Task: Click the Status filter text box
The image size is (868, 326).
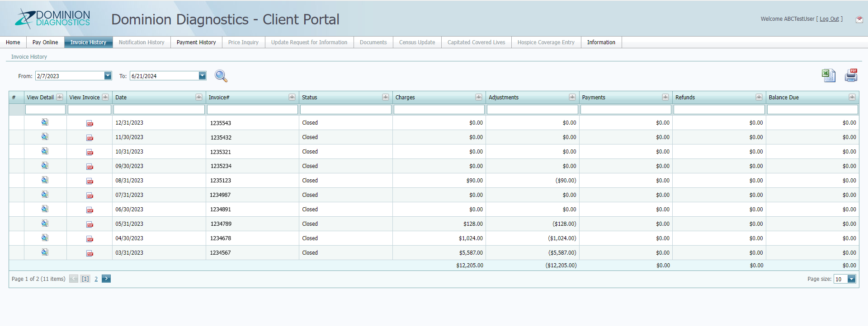Action: coord(346,109)
